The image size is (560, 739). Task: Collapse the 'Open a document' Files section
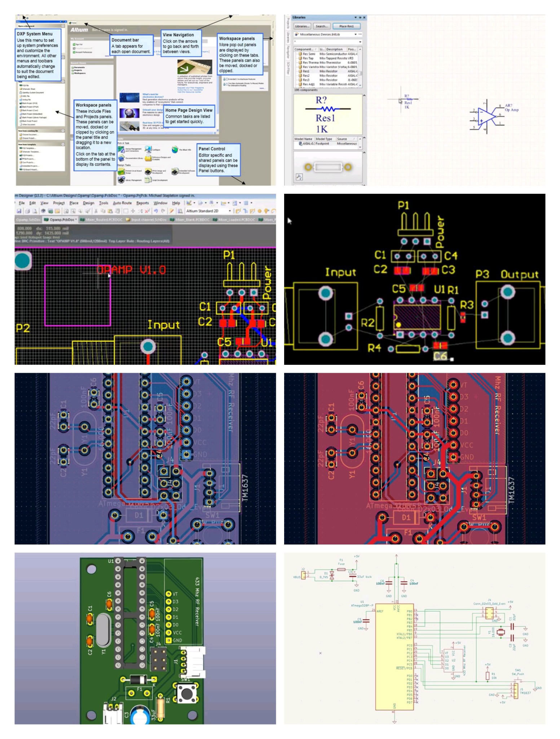[x=63, y=26]
